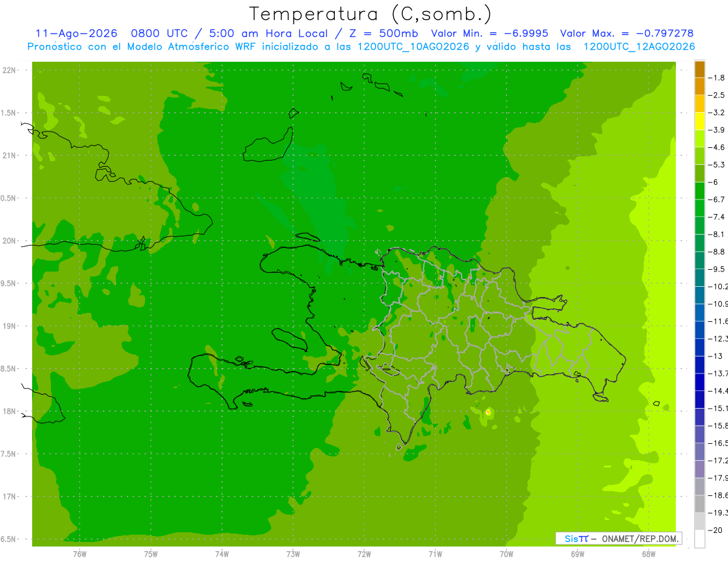This screenshot has width=728, height=562.
Task: Click the "-3.2" colorbar label
Action: click(716, 113)
